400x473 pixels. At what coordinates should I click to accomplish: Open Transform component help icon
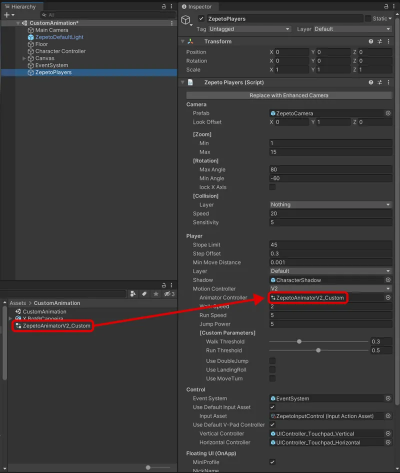pyautogui.click(x=371, y=41)
